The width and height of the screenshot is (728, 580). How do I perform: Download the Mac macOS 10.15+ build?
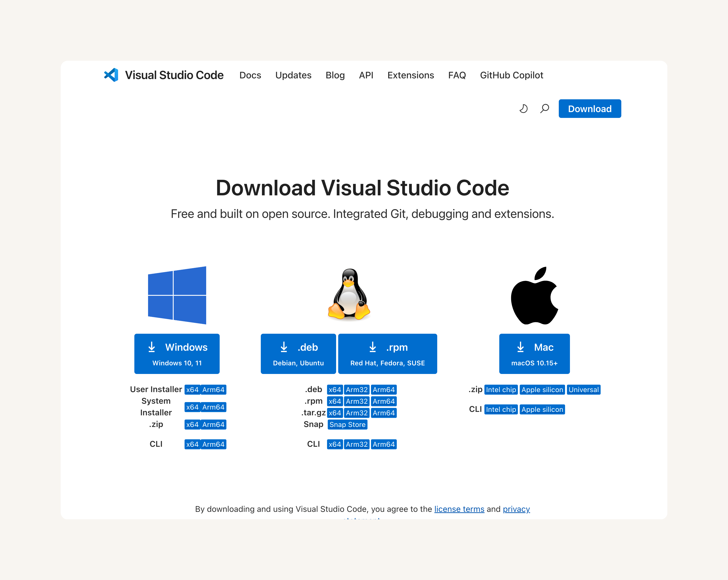[535, 354]
